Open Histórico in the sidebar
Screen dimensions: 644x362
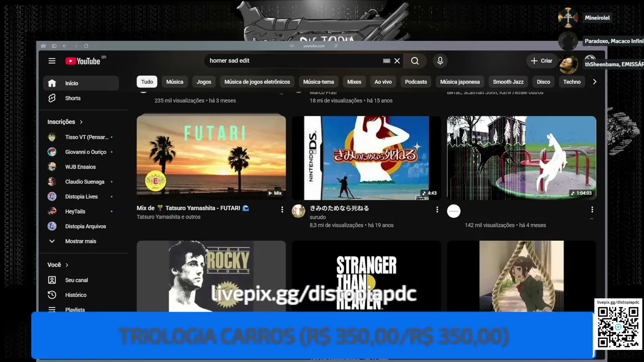tap(81, 295)
